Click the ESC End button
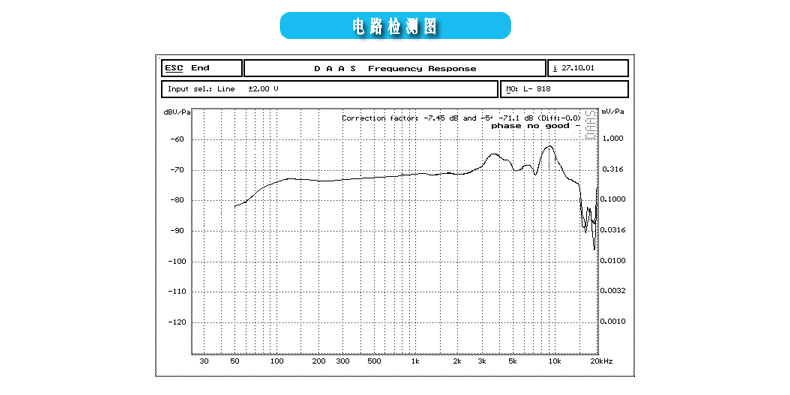Image resolution: width=790 pixels, height=395 pixels. click(x=202, y=68)
